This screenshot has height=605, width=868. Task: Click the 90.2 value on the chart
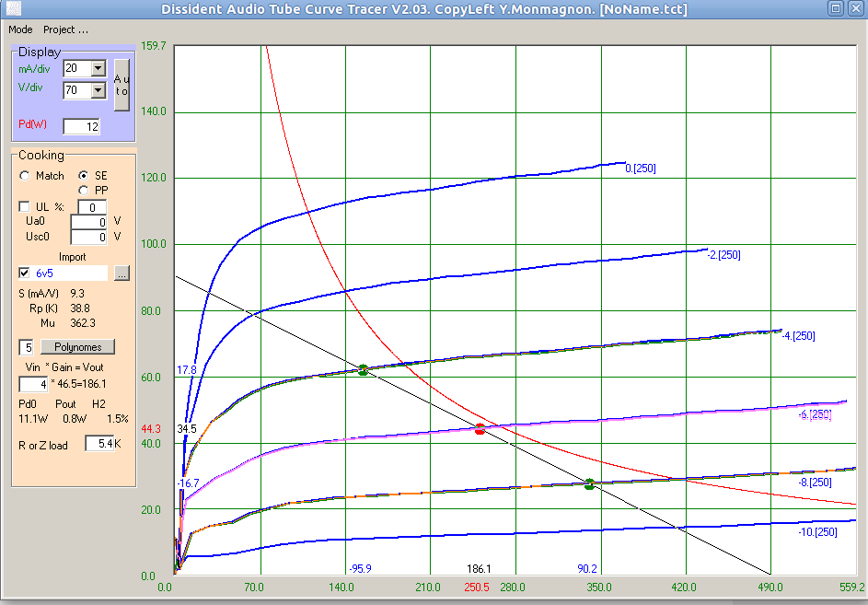pos(587,568)
